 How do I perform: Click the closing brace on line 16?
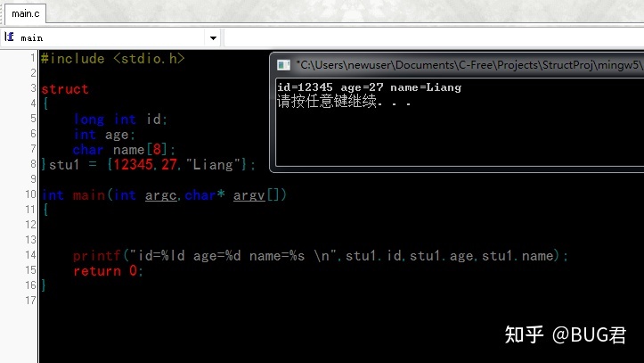tap(44, 285)
